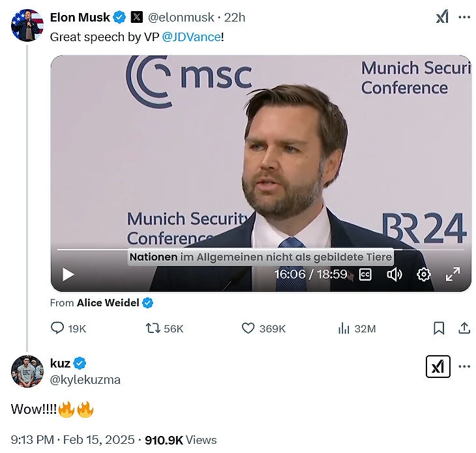The height and width of the screenshot is (453, 476).
Task: Open Grok icon on Elon's post
Action: (x=442, y=18)
